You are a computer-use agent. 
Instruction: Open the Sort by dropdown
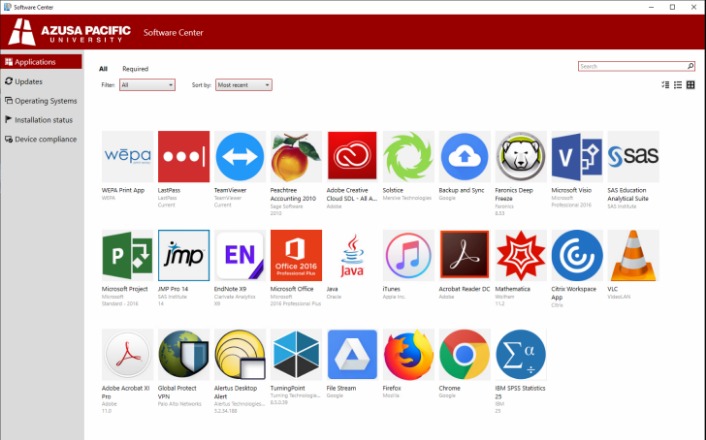pyautogui.click(x=244, y=85)
